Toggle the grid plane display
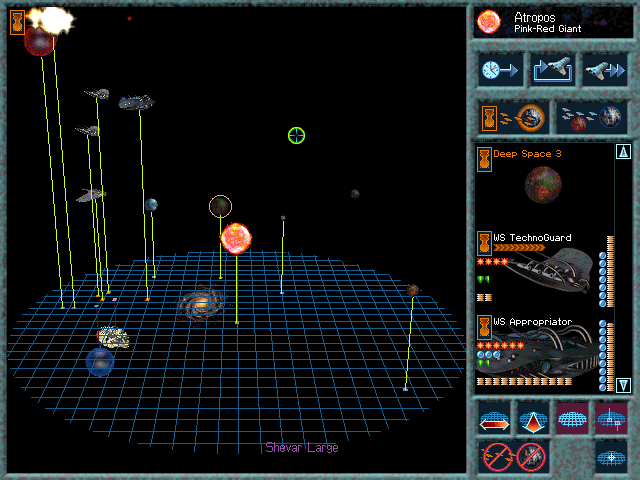The image size is (640, 480). (x=572, y=419)
